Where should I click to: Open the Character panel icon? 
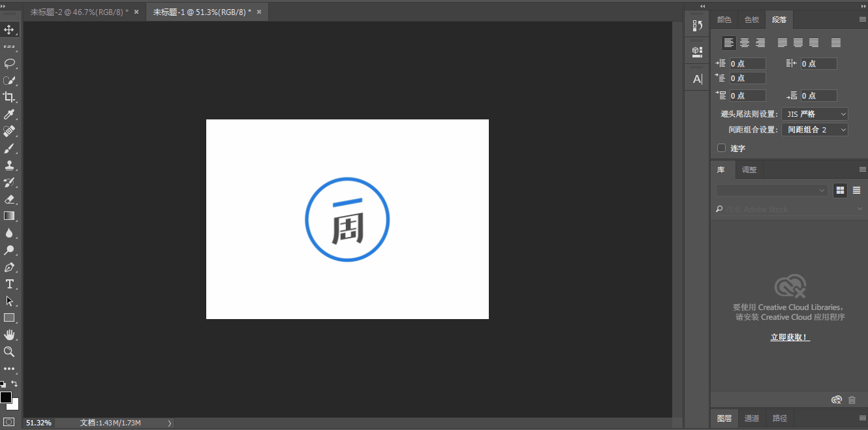[697, 79]
